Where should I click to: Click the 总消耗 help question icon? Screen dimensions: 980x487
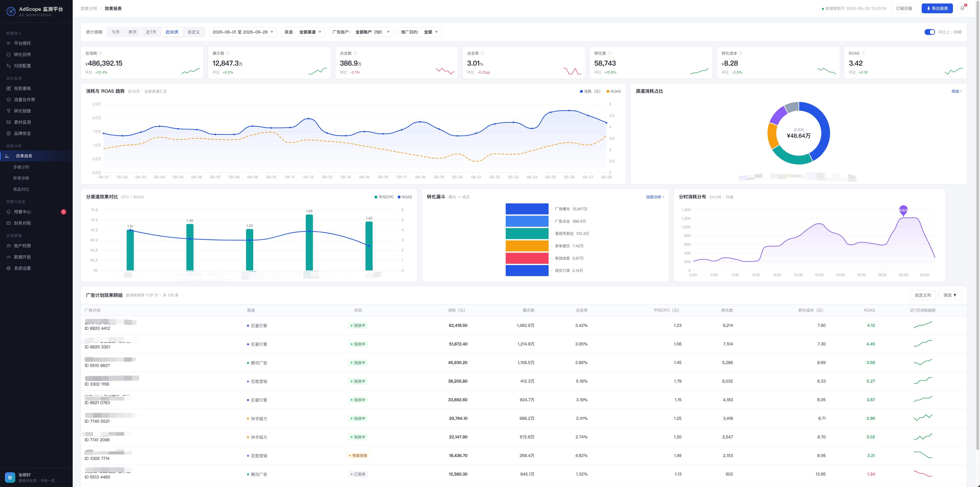click(x=101, y=53)
